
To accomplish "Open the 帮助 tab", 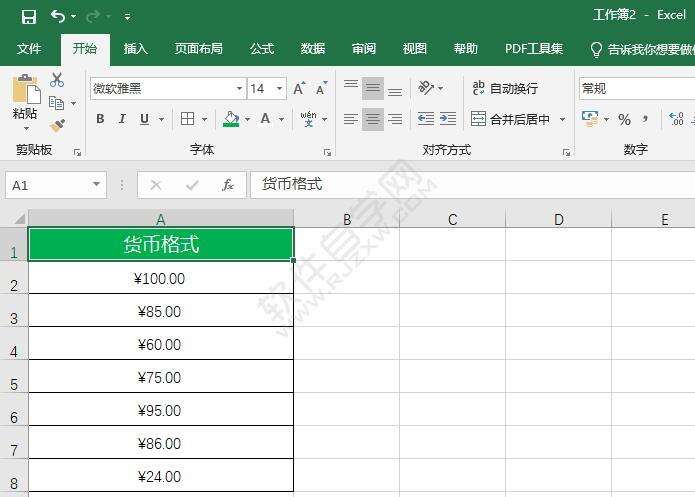I will (x=465, y=48).
